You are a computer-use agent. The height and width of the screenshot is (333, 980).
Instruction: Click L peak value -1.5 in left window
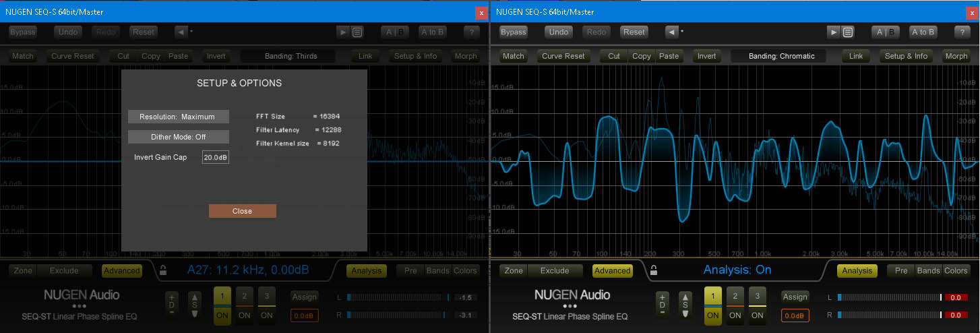[x=466, y=297]
